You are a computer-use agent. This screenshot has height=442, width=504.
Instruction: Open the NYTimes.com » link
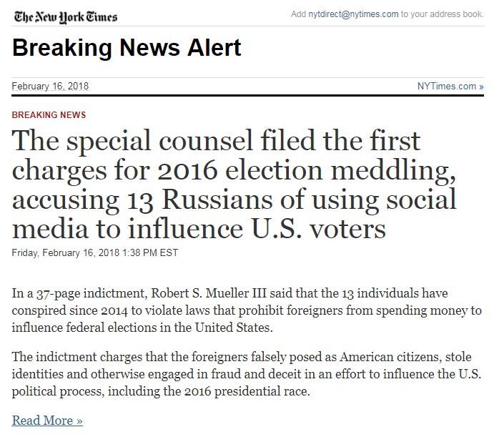tap(450, 87)
